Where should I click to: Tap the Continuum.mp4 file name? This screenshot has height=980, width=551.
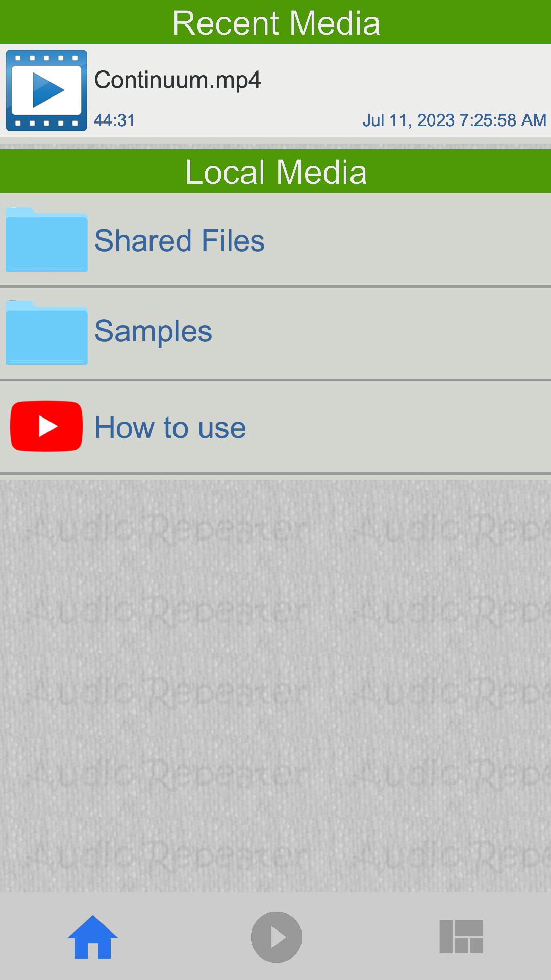tap(178, 80)
